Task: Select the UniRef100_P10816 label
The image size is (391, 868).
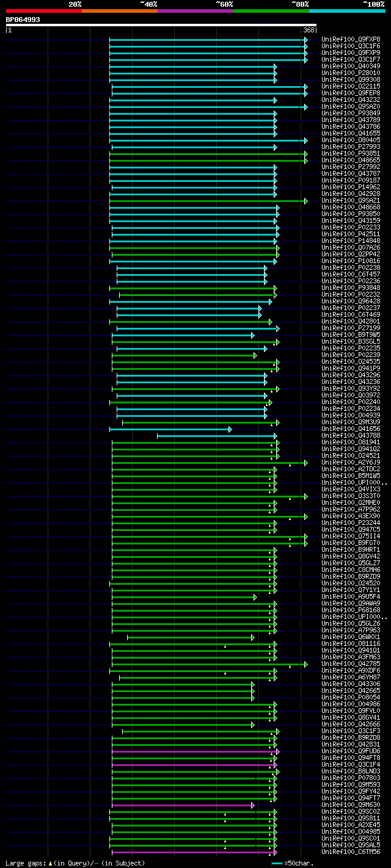Action: (351, 261)
